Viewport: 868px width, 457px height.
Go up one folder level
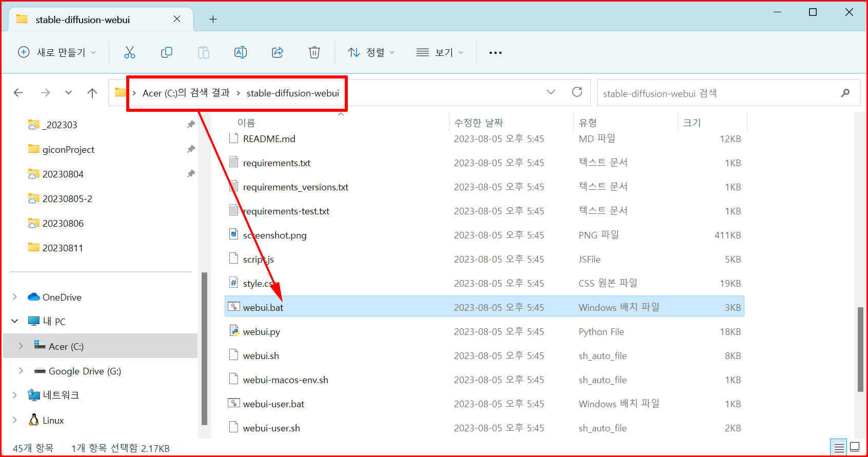click(92, 93)
